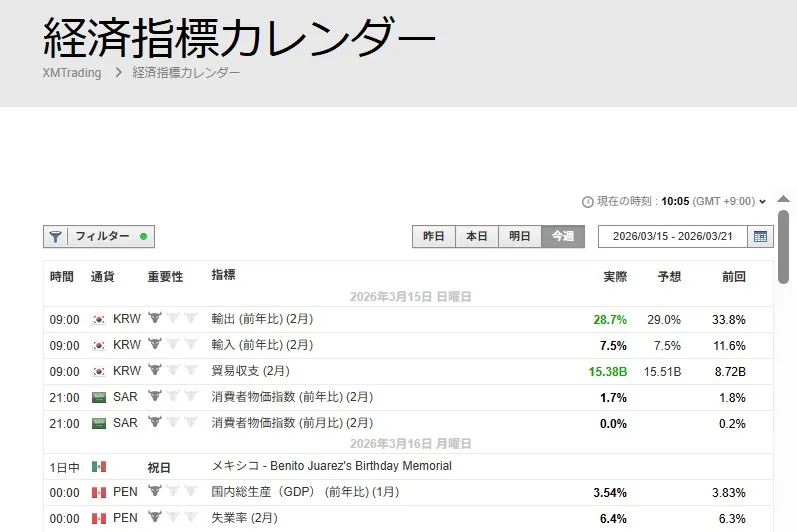Click the 指標 column header
This screenshot has width=797, height=532.
[x=224, y=275]
